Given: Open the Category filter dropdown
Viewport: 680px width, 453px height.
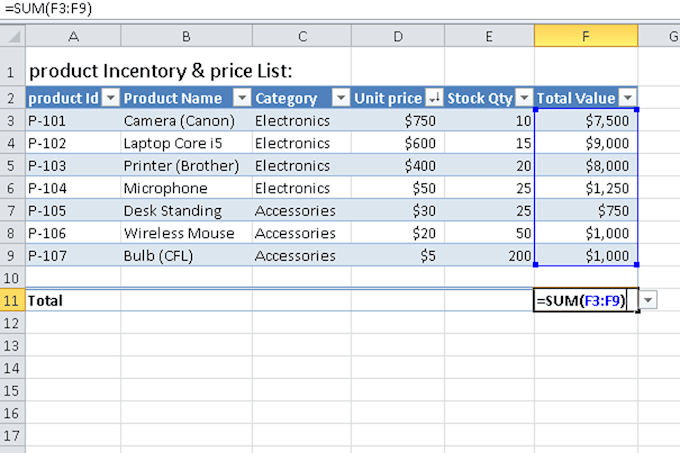Looking at the screenshot, I should [341, 98].
